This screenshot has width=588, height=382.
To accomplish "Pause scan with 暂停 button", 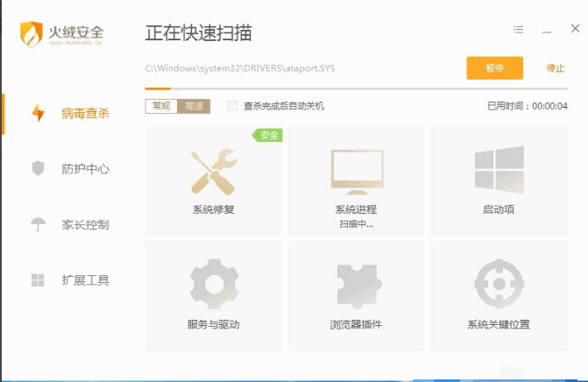I will [x=494, y=67].
